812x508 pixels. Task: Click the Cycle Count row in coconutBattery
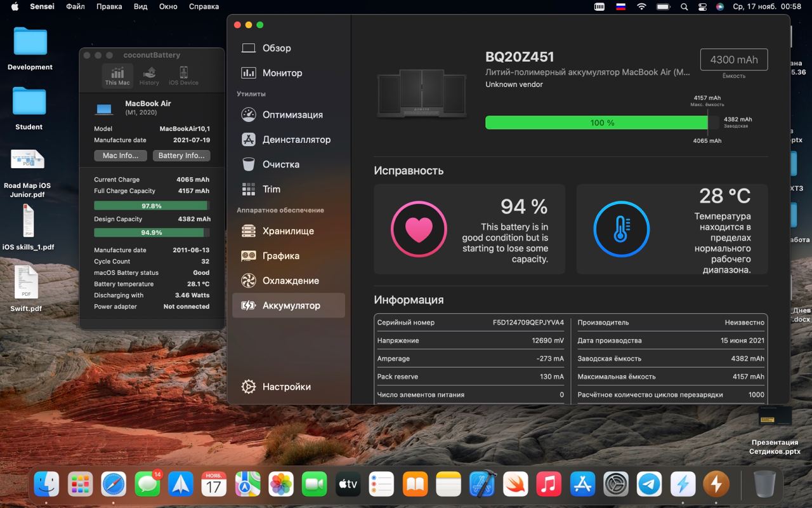152,262
